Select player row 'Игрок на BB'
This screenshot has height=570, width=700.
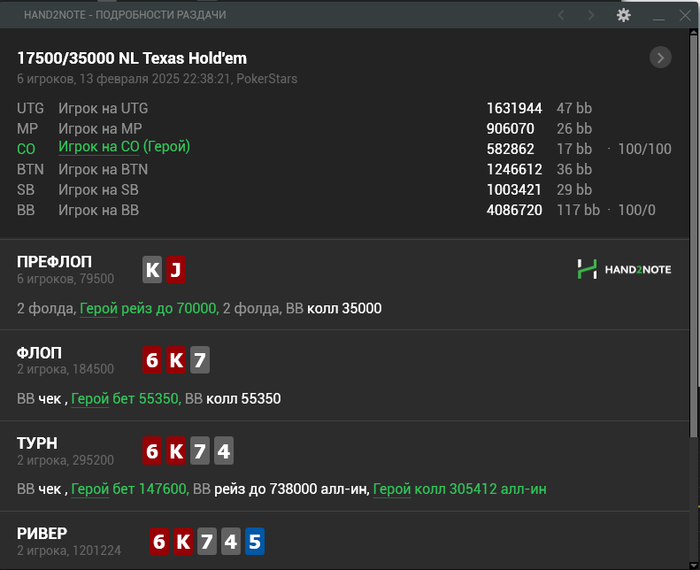pos(99,210)
